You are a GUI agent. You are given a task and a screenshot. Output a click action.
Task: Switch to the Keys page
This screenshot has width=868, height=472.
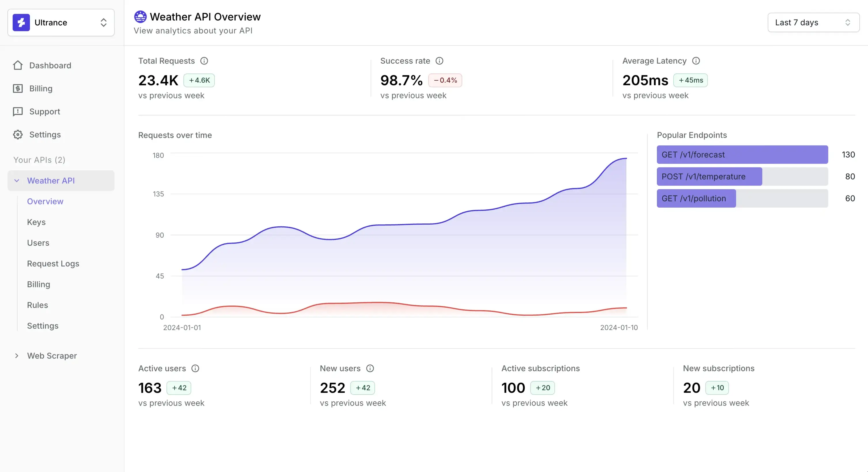coord(36,222)
